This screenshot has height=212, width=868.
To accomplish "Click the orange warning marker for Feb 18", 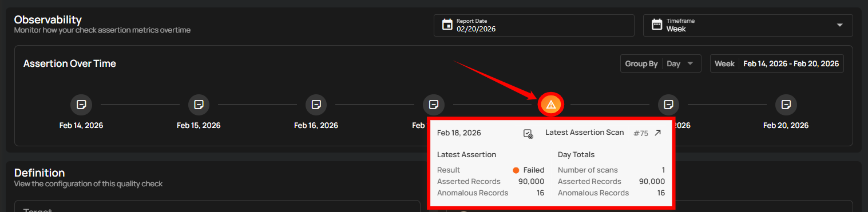I will 551,105.
